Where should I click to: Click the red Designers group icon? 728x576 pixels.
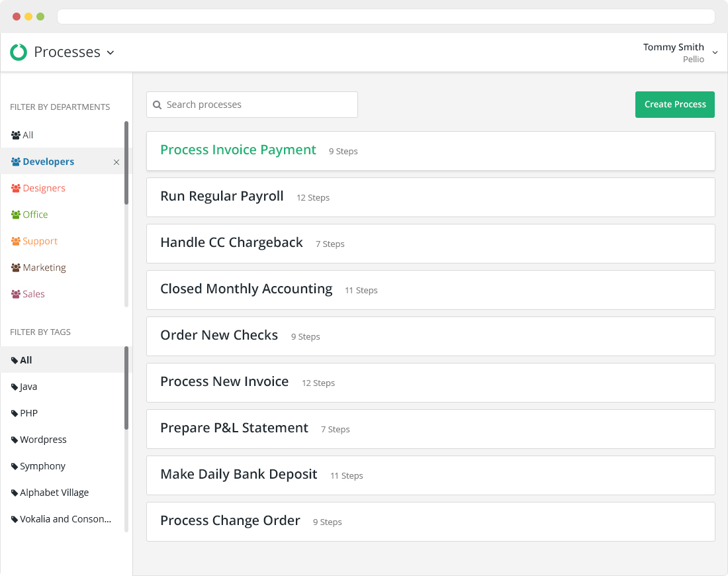click(x=16, y=188)
